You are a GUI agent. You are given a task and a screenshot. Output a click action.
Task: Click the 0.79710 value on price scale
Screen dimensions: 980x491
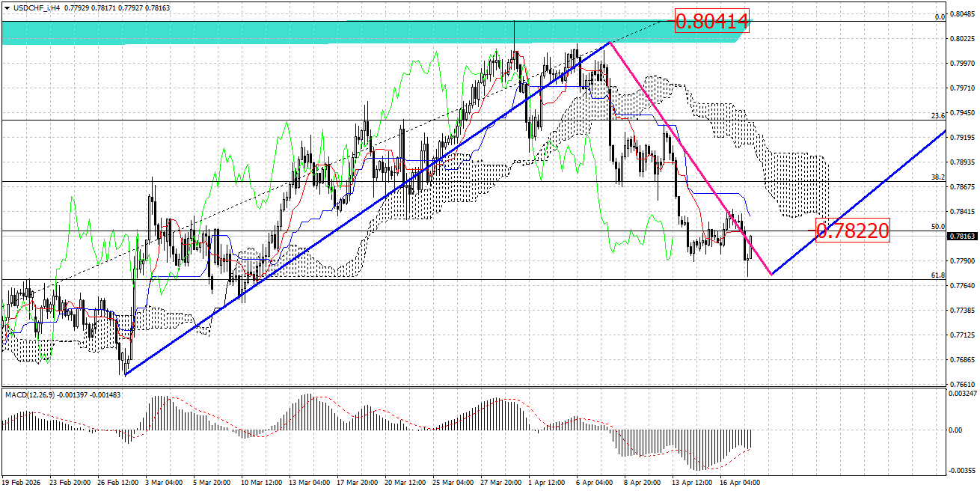[961, 88]
